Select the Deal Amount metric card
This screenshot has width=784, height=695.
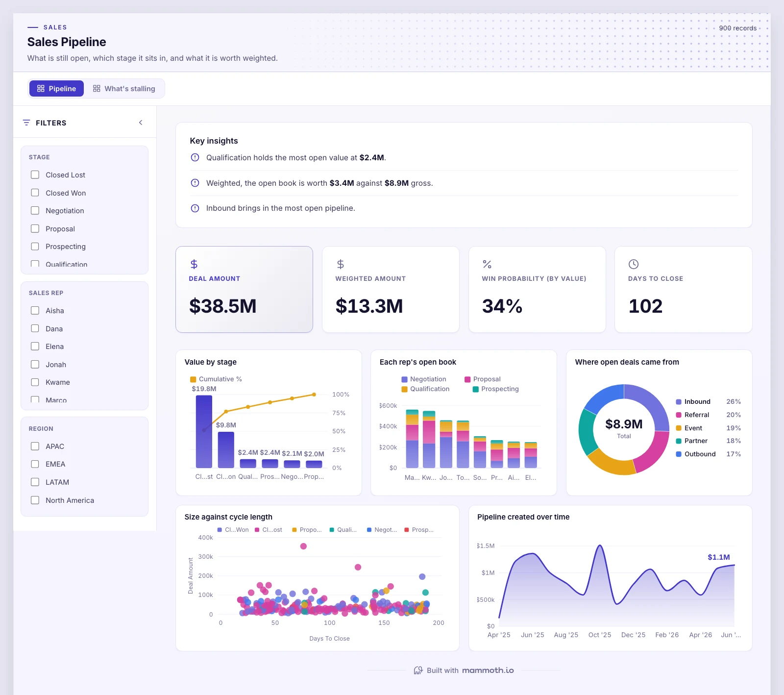point(244,289)
